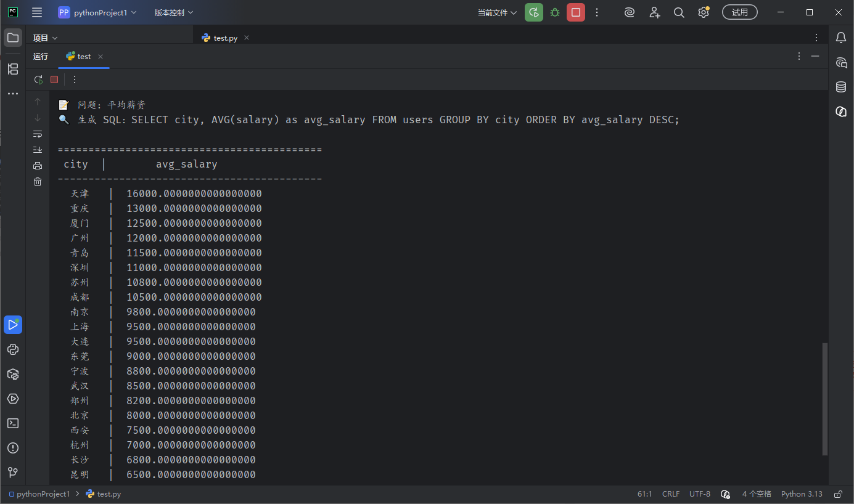854x504 pixels.
Task: Open the bottom icon in the right sidebar
Action: pos(841,112)
